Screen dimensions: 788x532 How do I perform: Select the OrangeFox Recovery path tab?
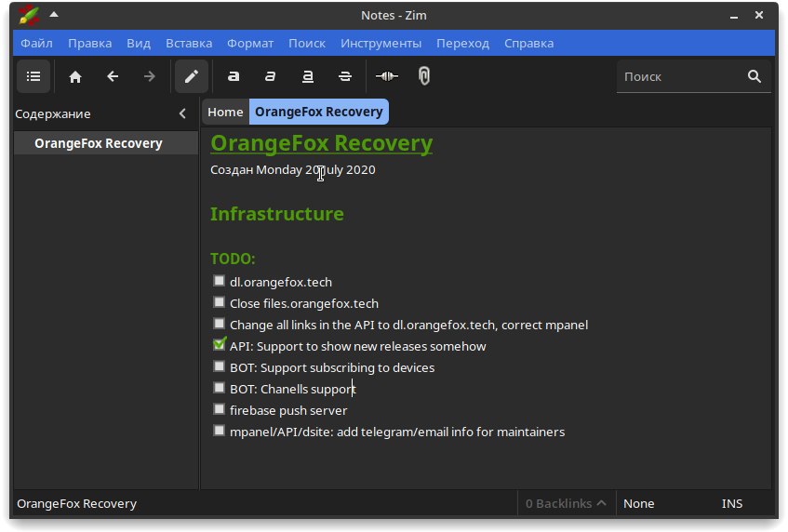coord(318,112)
